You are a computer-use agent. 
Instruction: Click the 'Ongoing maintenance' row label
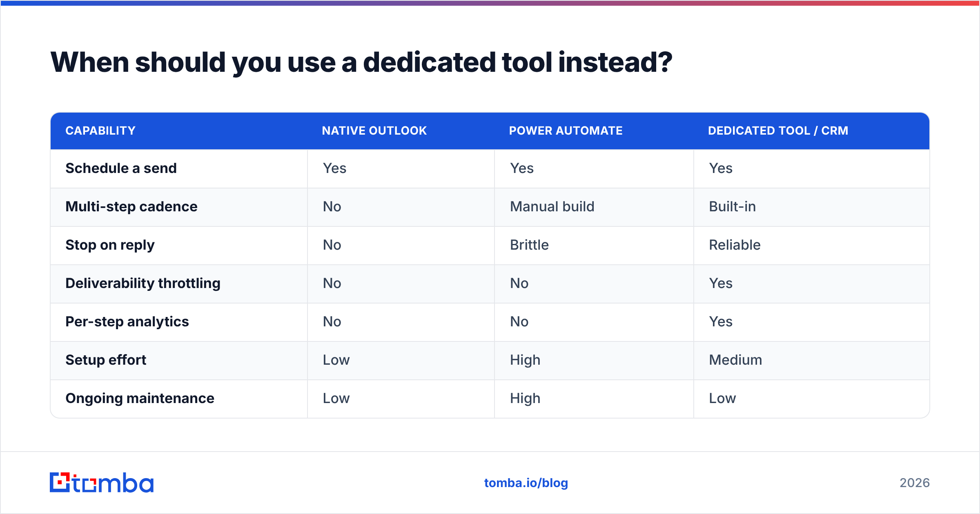[x=140, y=398]
